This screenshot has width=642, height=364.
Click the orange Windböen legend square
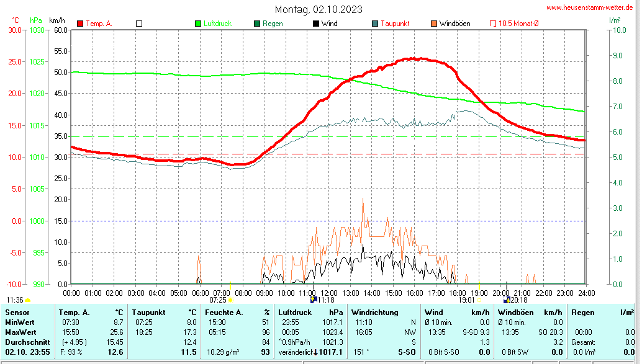434,24
